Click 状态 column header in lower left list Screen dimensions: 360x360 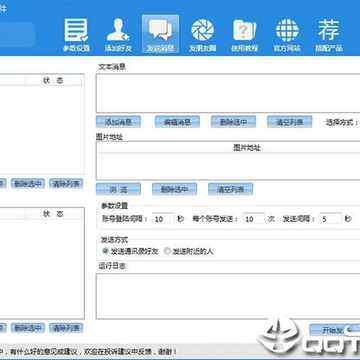pyautogui.click(x=54, y=214)
